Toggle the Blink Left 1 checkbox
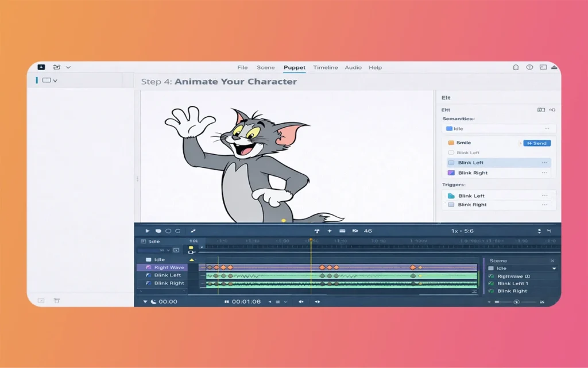Screen dimensions: 588x368 (491, 283)
